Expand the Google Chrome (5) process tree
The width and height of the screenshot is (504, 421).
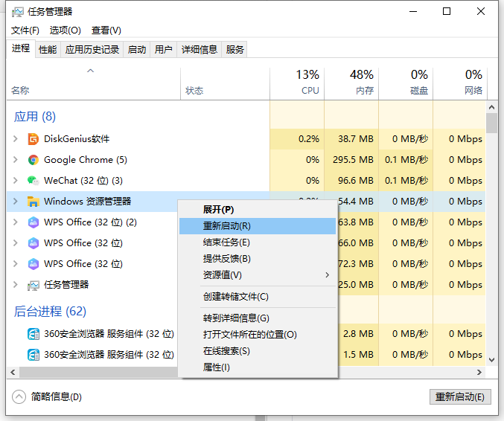[16, 160]
